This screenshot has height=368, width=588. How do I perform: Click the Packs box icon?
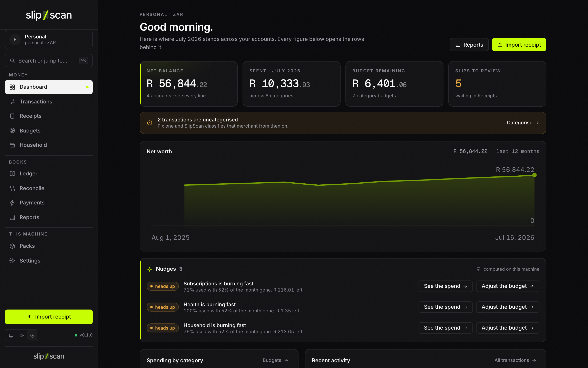[12, 246]
